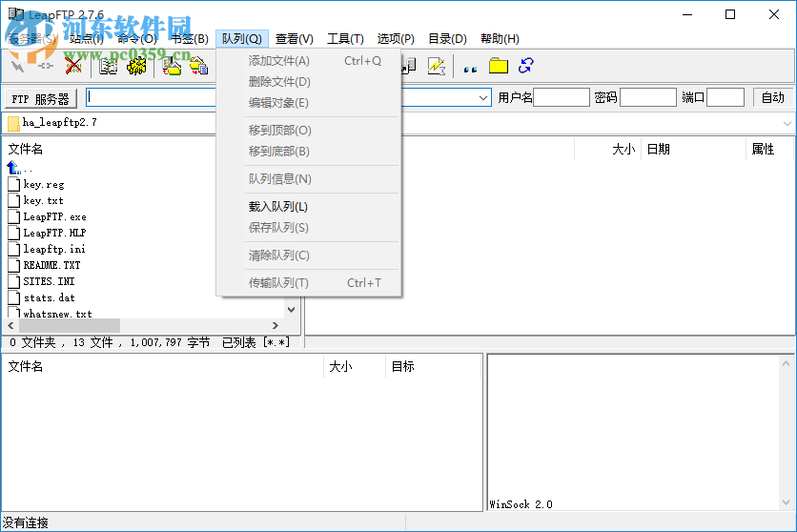797x532 pixels.
Task: Click the 添加文件(A) menu entry
Action: [309, 61]
